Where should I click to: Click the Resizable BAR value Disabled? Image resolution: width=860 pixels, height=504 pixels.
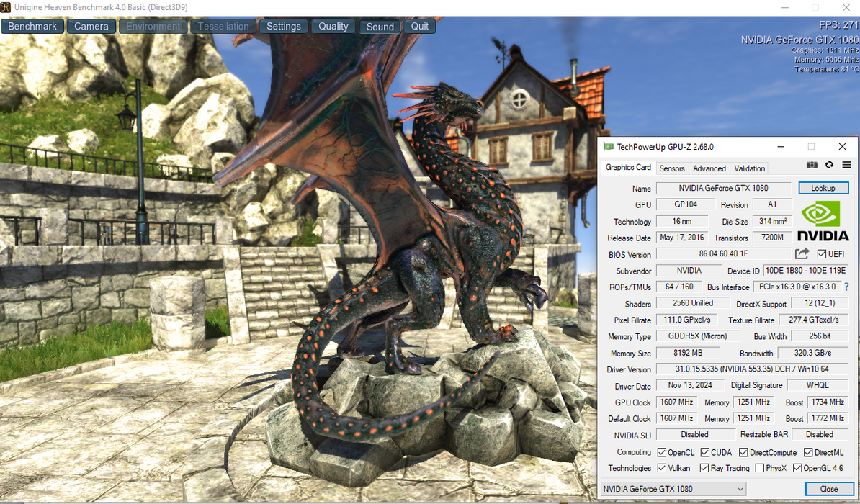pos(820,434)
